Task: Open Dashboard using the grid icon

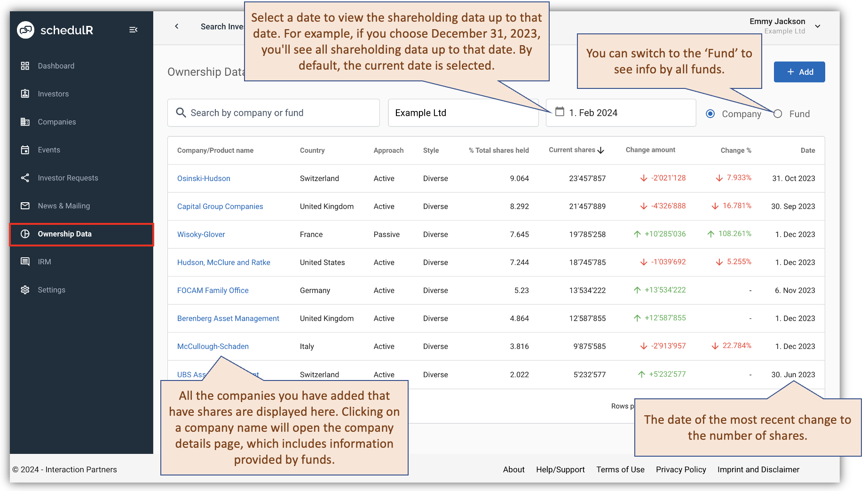Action: 25,66
